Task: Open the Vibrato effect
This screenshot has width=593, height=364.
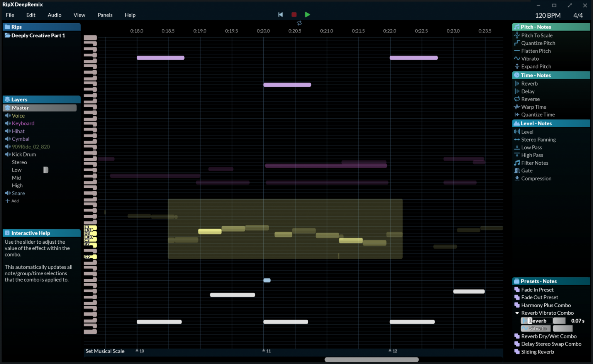Action: click(529, 58)
